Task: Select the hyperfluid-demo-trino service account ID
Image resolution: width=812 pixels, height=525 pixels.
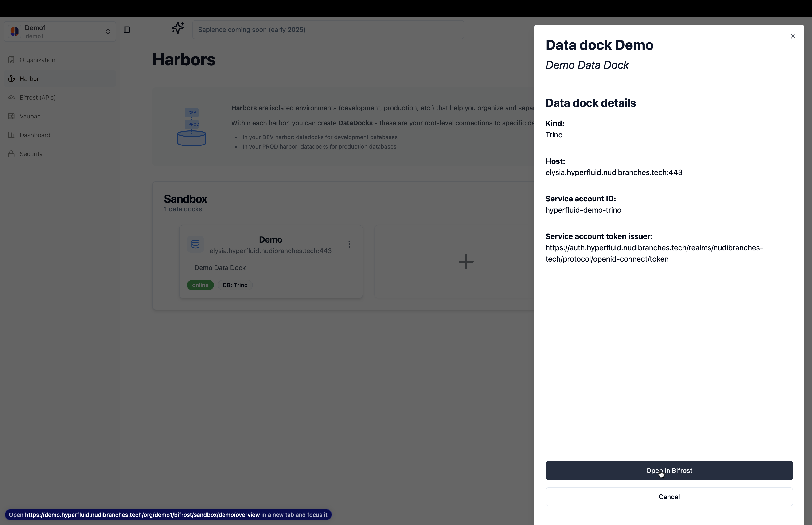Action: point(583,210)
